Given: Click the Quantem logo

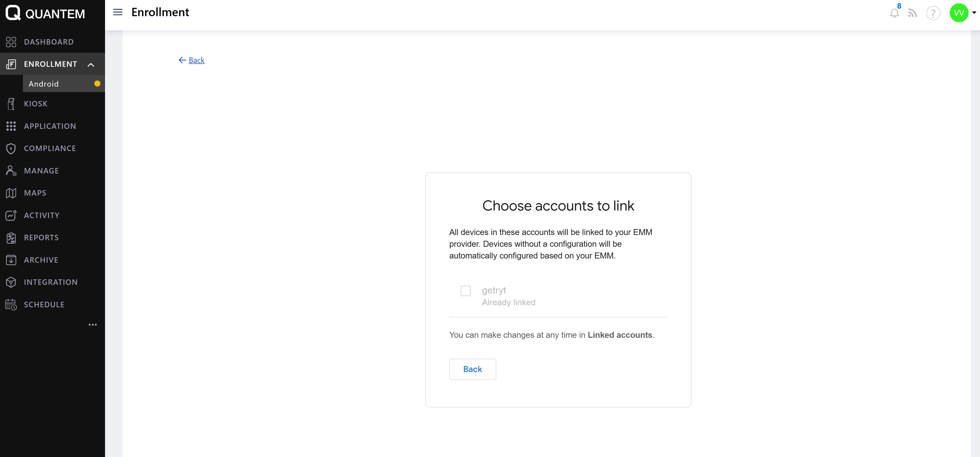Looking at the screenshot, I should pyautogui.click(x=13, y=13).
